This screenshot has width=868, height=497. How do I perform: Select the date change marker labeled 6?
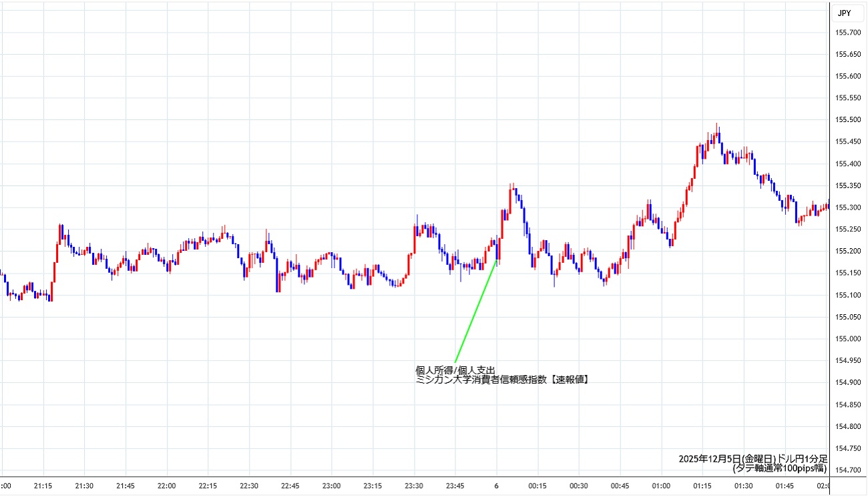pyautogui.click(x=496, y=486)
